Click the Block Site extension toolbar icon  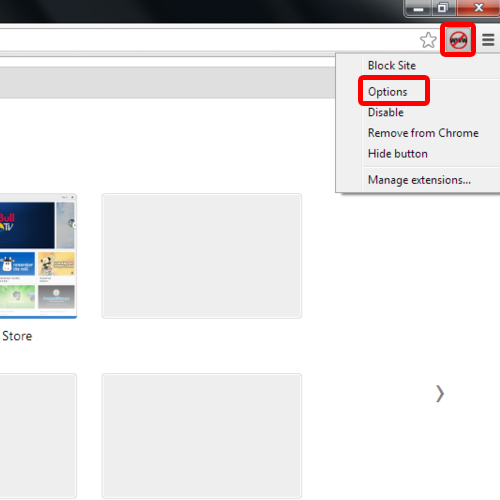tap(458, 40)
